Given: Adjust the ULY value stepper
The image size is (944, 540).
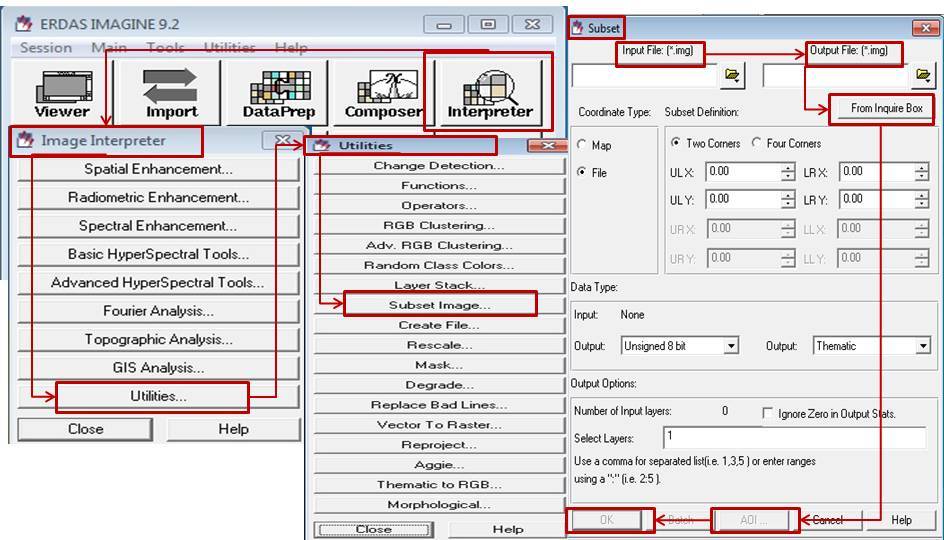Looking at the screenshot, I should tap(788, 200).
